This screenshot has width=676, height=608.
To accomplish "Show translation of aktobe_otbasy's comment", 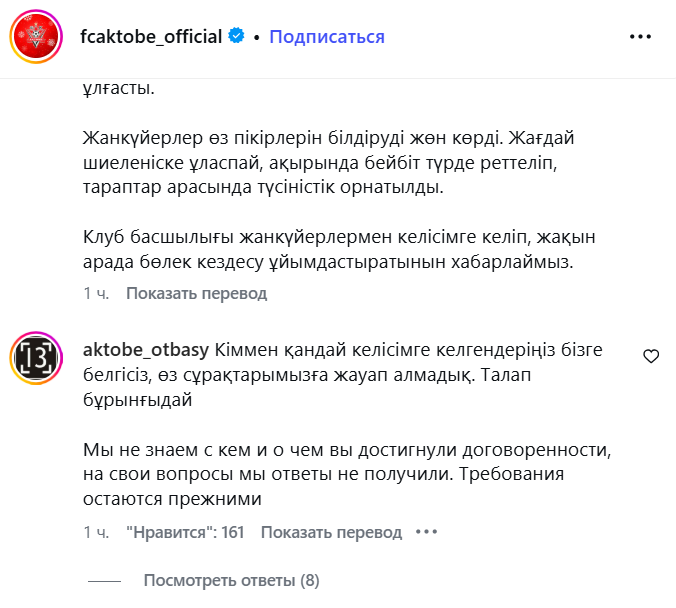I will [x=331, y=533].
